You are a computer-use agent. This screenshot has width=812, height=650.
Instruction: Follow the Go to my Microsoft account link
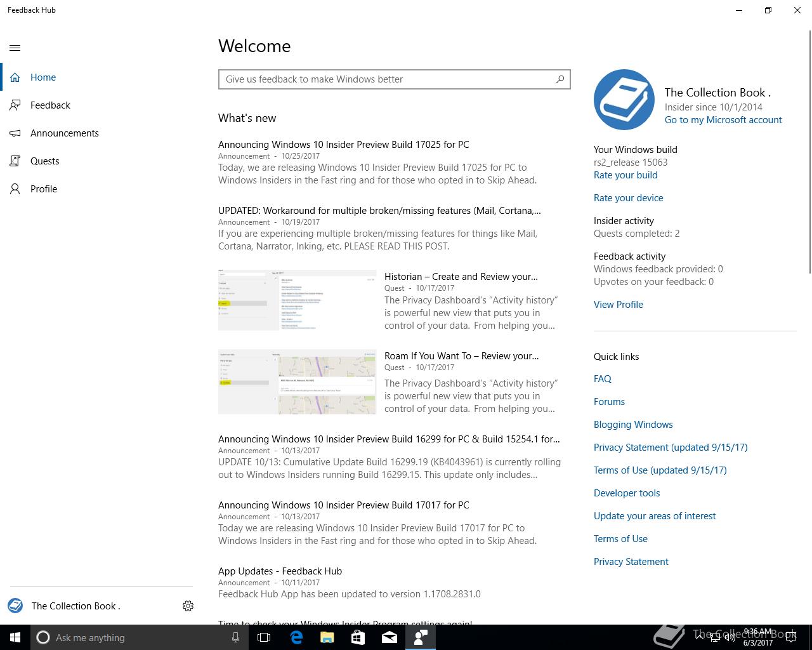point(723,120)
